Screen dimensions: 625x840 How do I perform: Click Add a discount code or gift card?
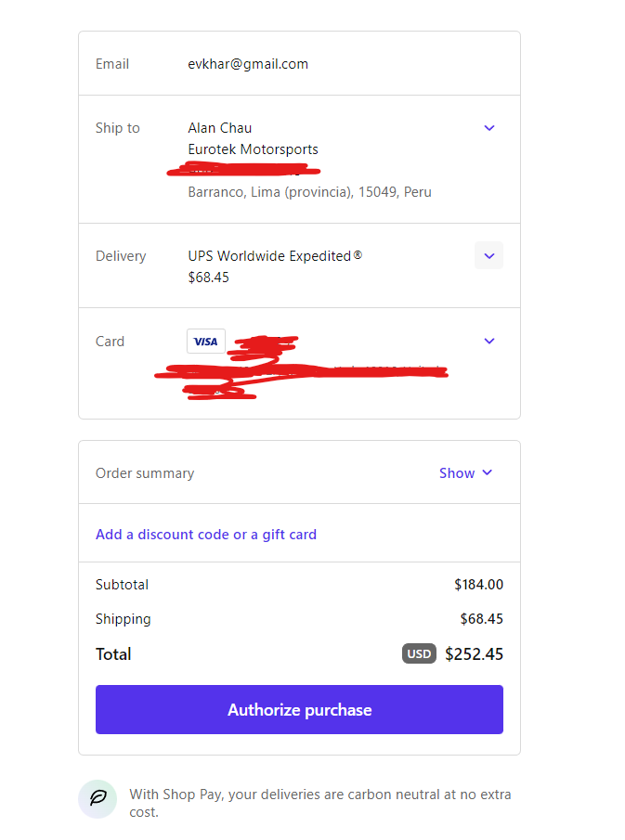(206, 534)
